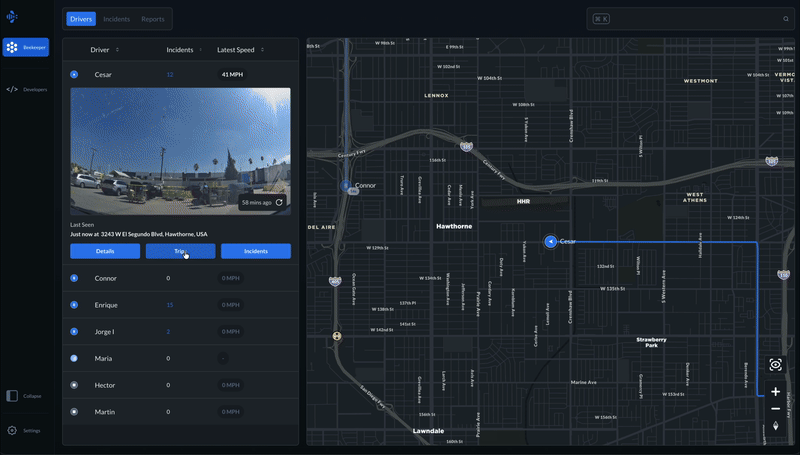
Task: Switch to the Incidents tab
Action: click(x=116, y=19)
